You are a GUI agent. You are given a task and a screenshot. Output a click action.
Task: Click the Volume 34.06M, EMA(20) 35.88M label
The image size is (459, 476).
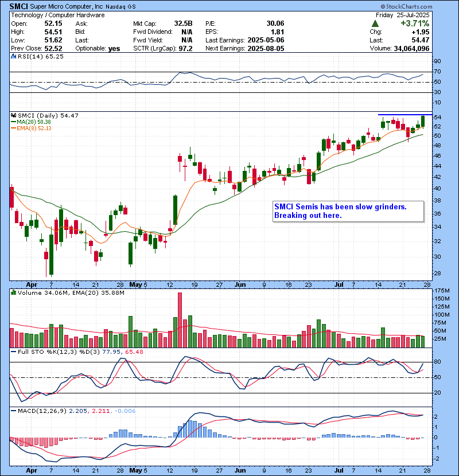coord(71,293)
